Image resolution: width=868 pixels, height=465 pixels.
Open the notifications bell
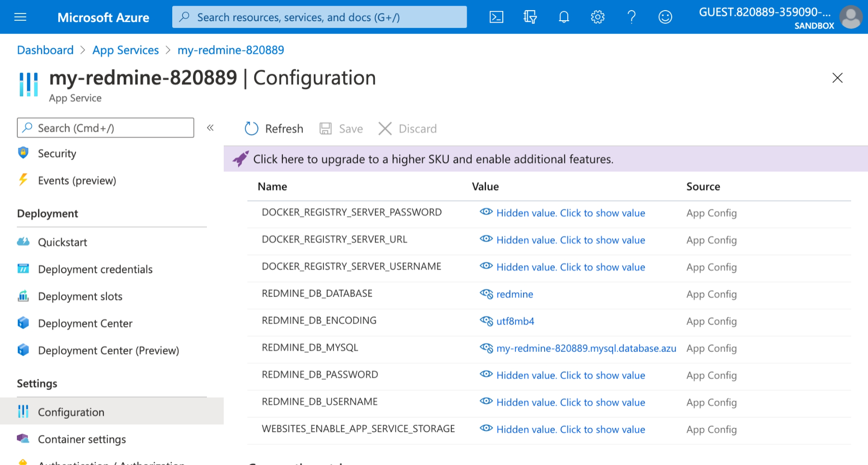pyautogui.click(x=563, y=16)
